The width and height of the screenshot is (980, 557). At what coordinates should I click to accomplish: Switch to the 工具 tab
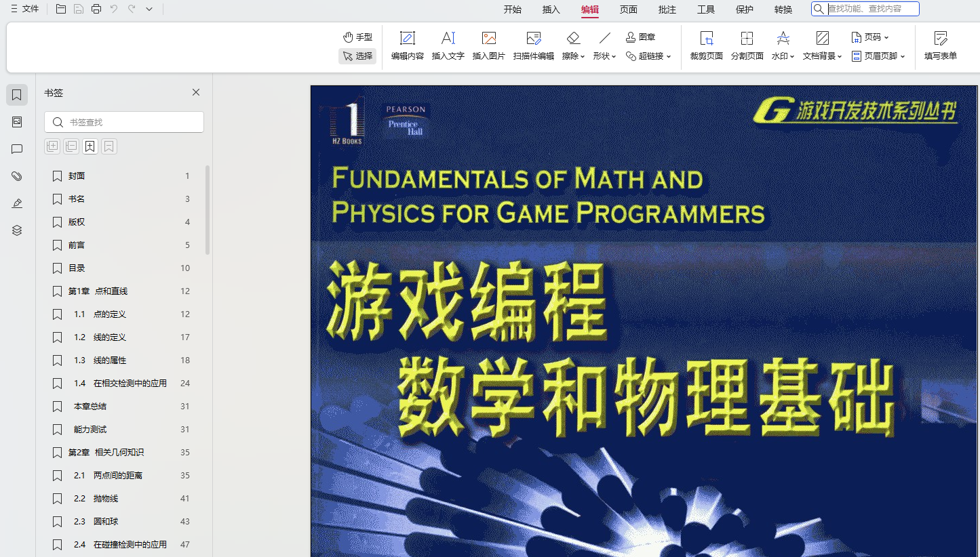click(x=706, y=9)
